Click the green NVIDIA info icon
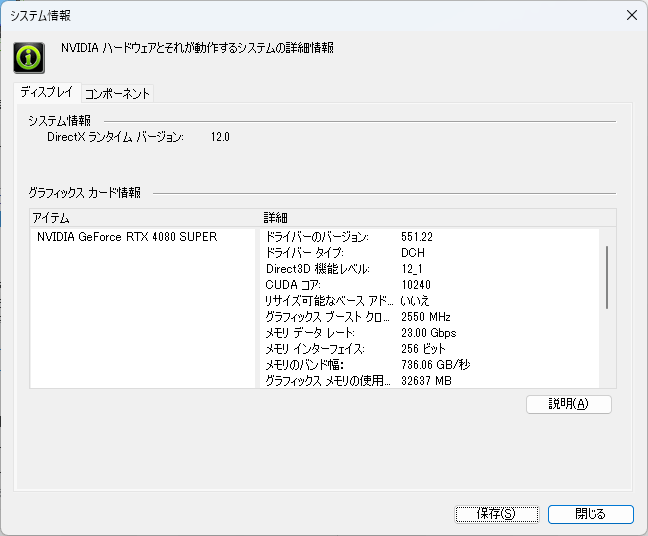Viewport: 648px width, 536px height. click(x=29, y=58)
